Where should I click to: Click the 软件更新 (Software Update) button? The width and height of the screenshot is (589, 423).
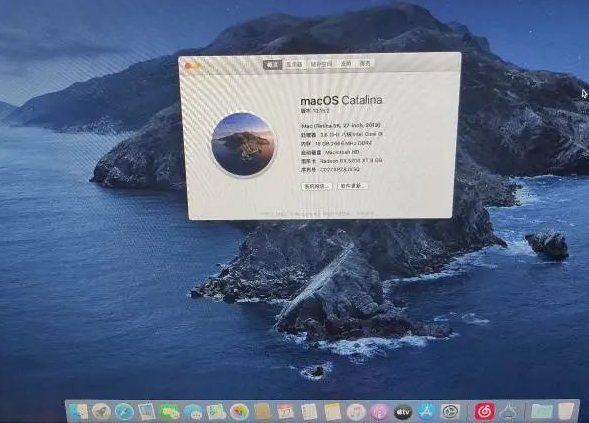tap(353, 186)
